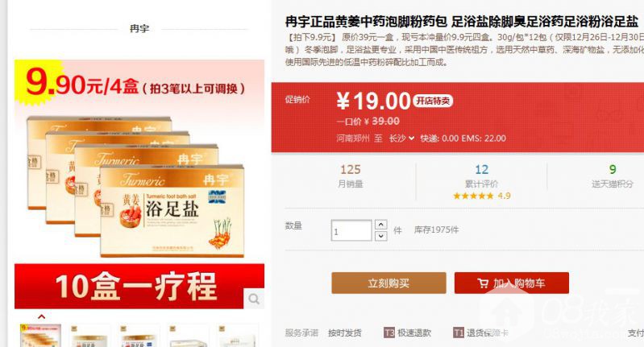Image resolution: width=644 pixels, height=347 pixels.
Task: Click the magnifier icon on product image
Action: (254, 299)
